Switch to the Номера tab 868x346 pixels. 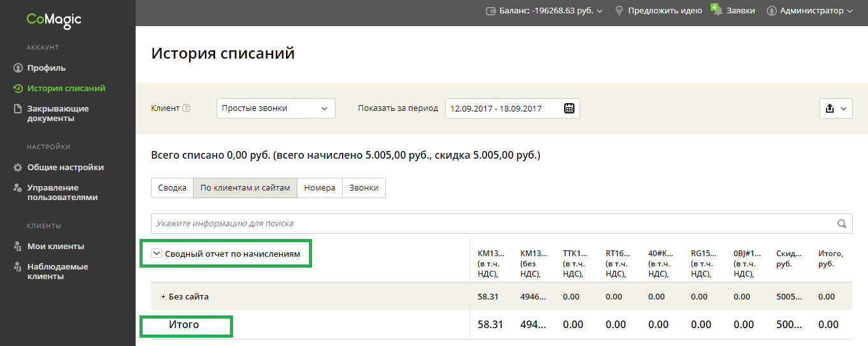pos(320,188)
